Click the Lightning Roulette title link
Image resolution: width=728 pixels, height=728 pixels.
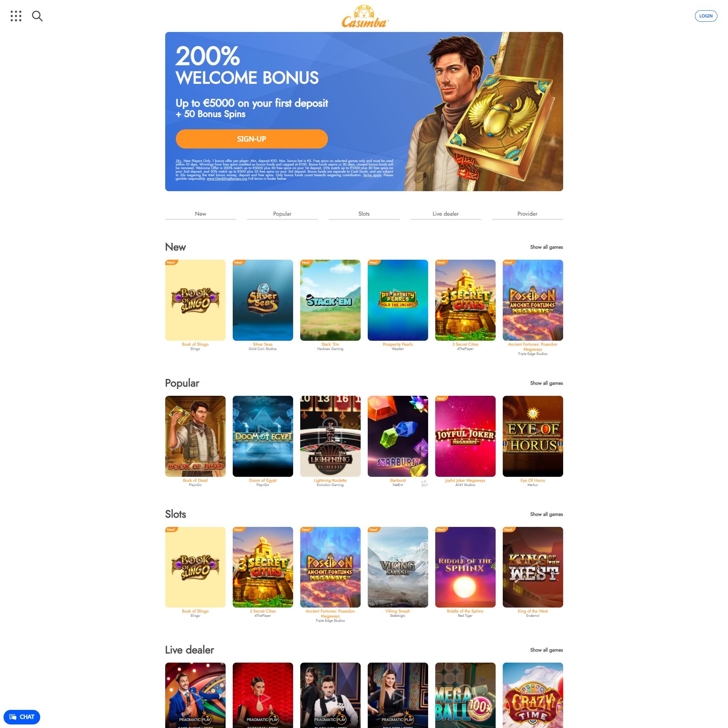tap(330, 480)
